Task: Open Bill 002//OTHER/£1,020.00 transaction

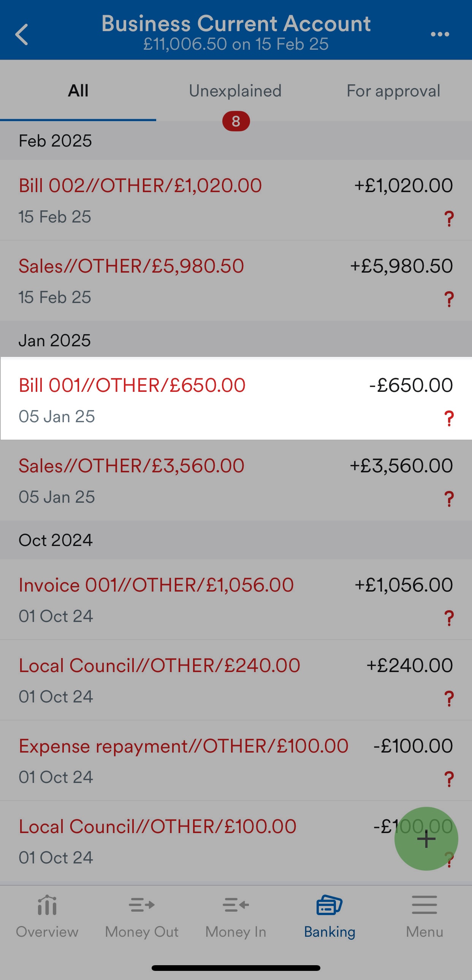Action: pyautogui.click(x=236, y=200)
